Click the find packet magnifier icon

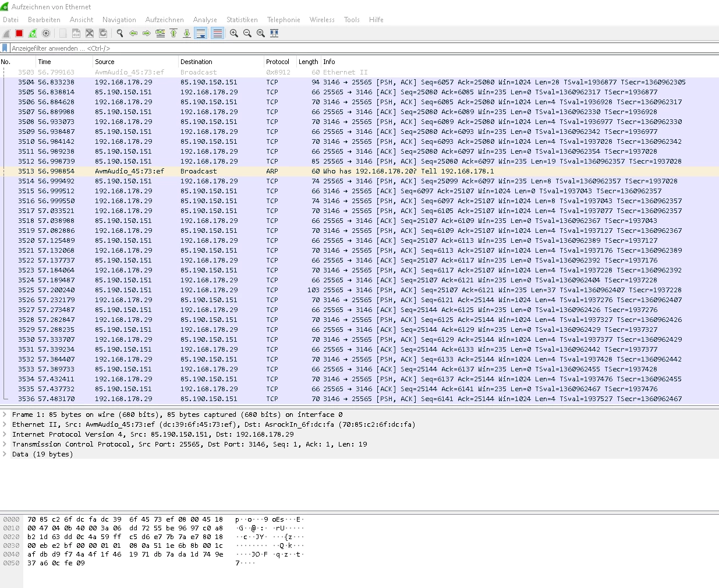point(120,33)
